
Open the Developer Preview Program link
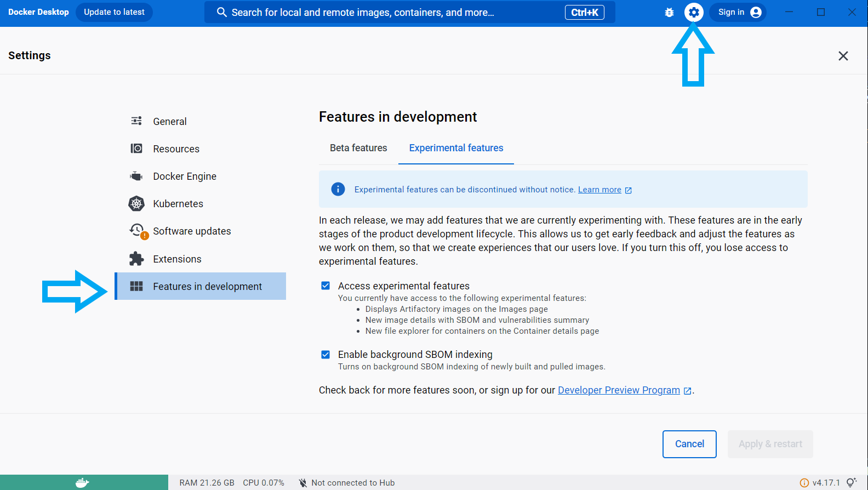(619, 390)
